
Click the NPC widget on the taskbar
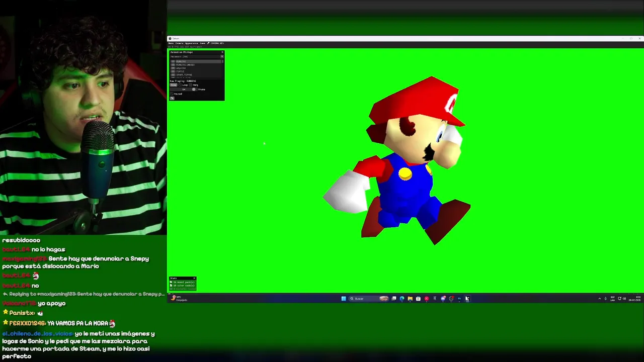tap(179, 299)
